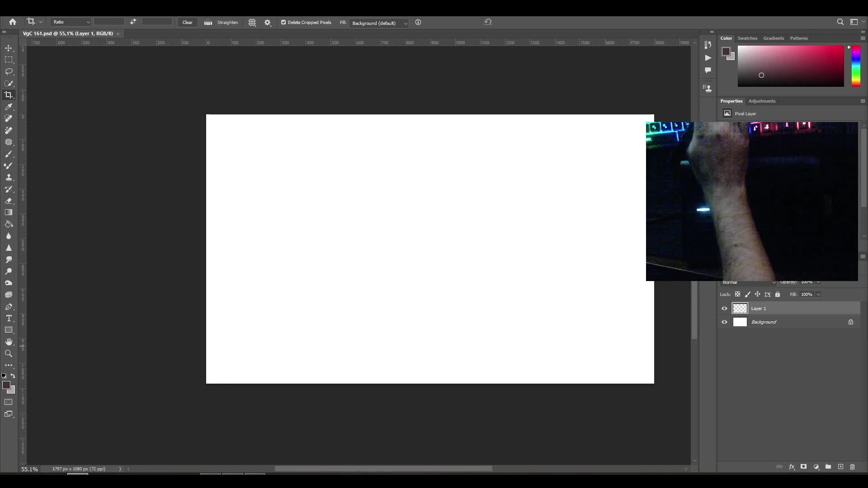
Task: Hide Layer 1 visibility eye
Action: 724,308
